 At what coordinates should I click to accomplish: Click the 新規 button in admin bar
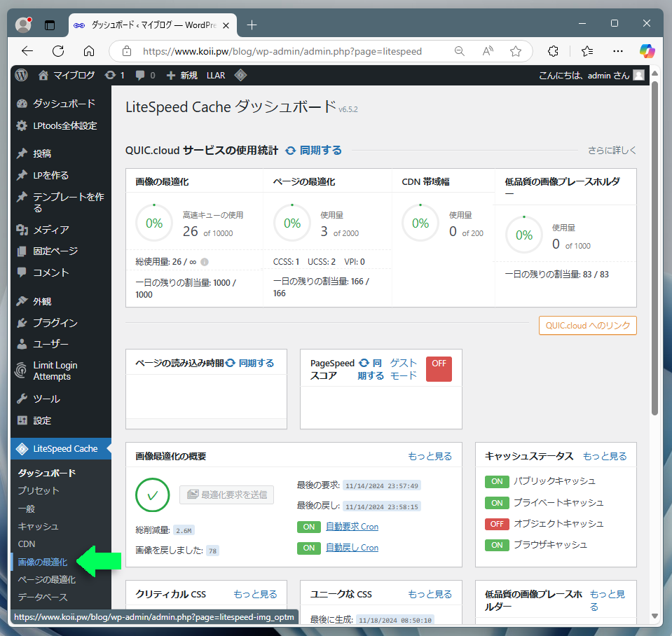pyautogui.click(x=182, y=76)
